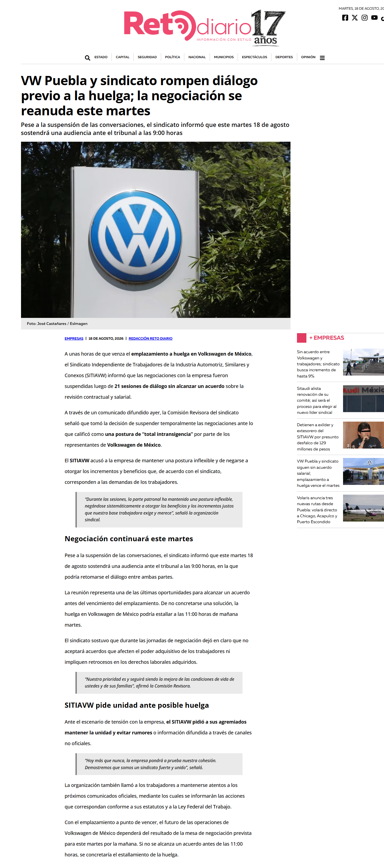Open 'Volaris anuncia tres nuevas rutas' article
This screenshot has height=868, width=384.
[x=317, y=509]
